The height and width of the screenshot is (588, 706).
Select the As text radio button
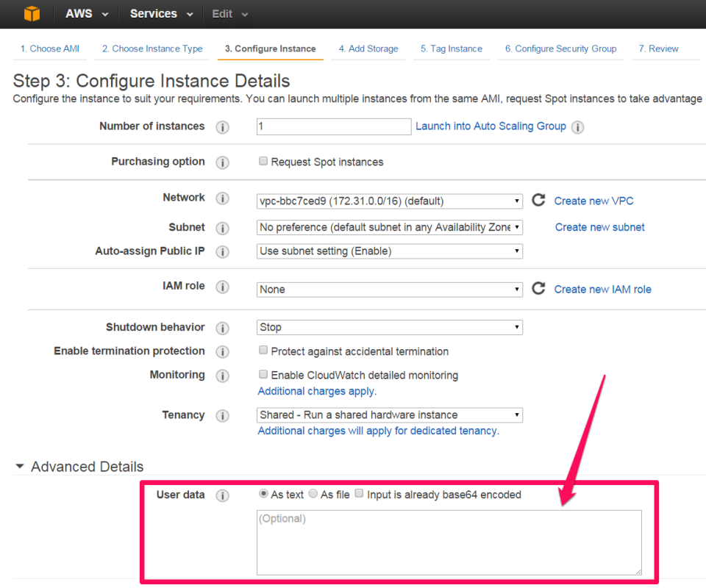263,494
